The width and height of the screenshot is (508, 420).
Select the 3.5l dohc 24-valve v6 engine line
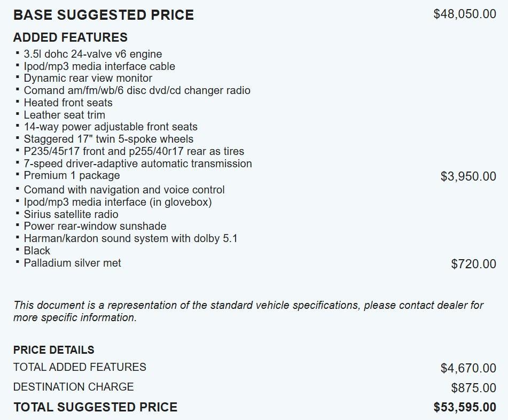pos(92,54)
